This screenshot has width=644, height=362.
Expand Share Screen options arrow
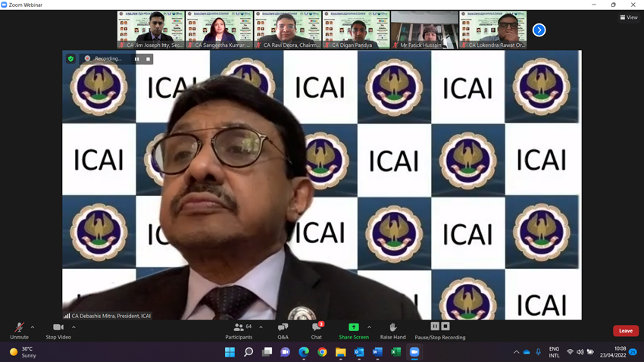coord(369,328)
